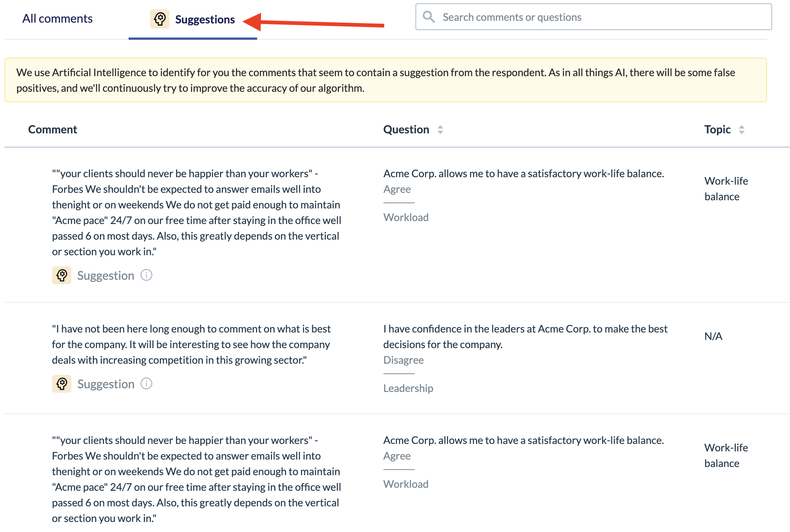Click the leadership confidence question text
This screenshot has height=532, width=790.
tap(525, 337)
